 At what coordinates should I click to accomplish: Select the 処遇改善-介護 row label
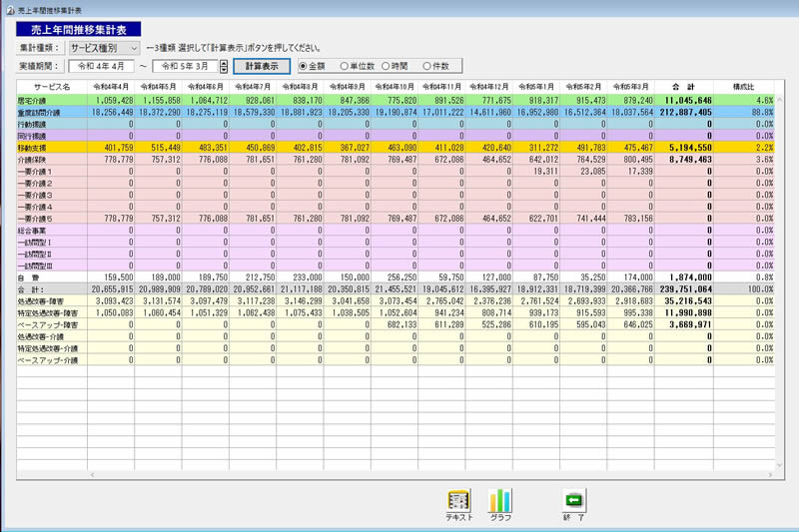52,336
